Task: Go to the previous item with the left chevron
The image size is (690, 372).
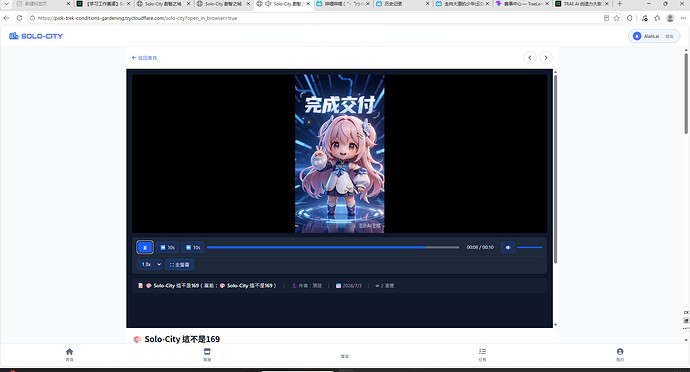Action: 530,58
